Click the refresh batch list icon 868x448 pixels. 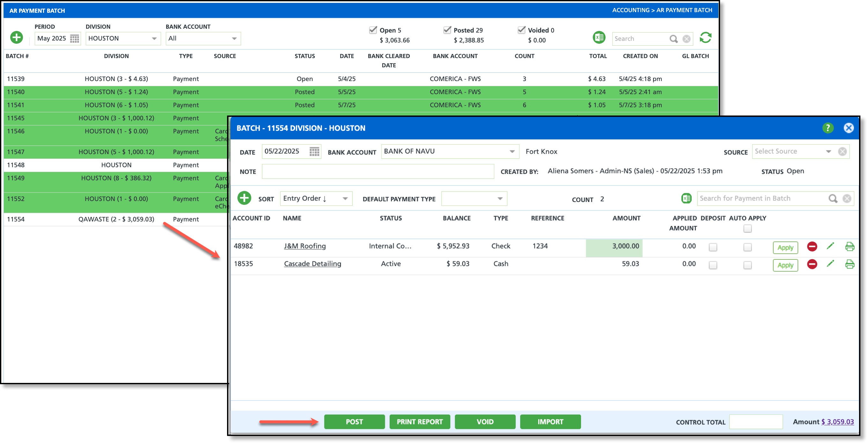[705, 38]
